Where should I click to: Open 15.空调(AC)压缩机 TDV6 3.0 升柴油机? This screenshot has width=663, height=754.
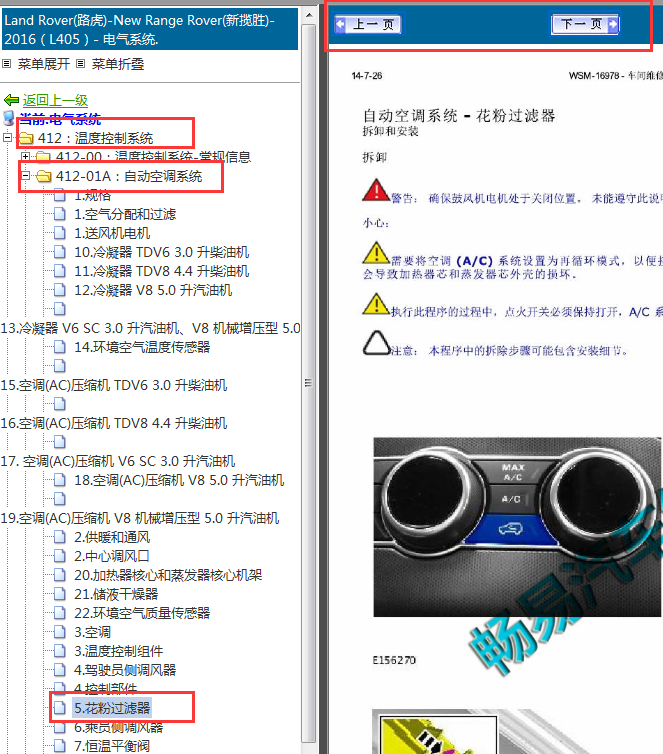114,385
